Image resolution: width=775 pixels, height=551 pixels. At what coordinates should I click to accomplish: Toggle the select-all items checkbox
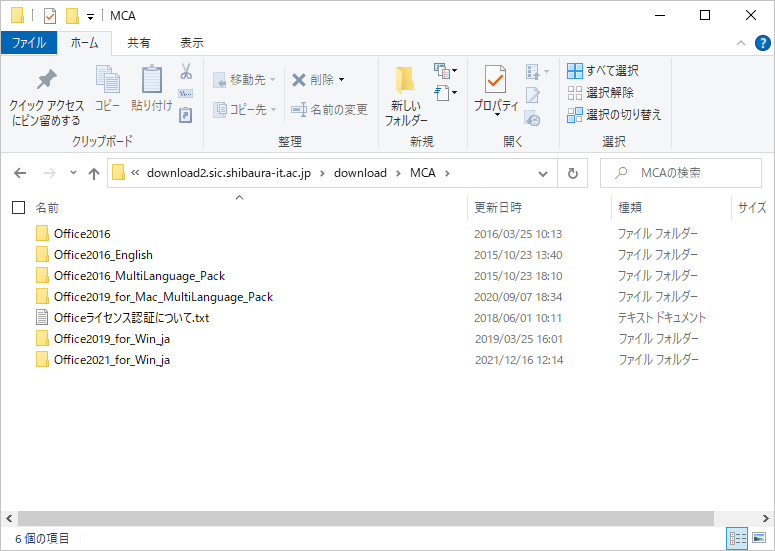pos(18,208)
